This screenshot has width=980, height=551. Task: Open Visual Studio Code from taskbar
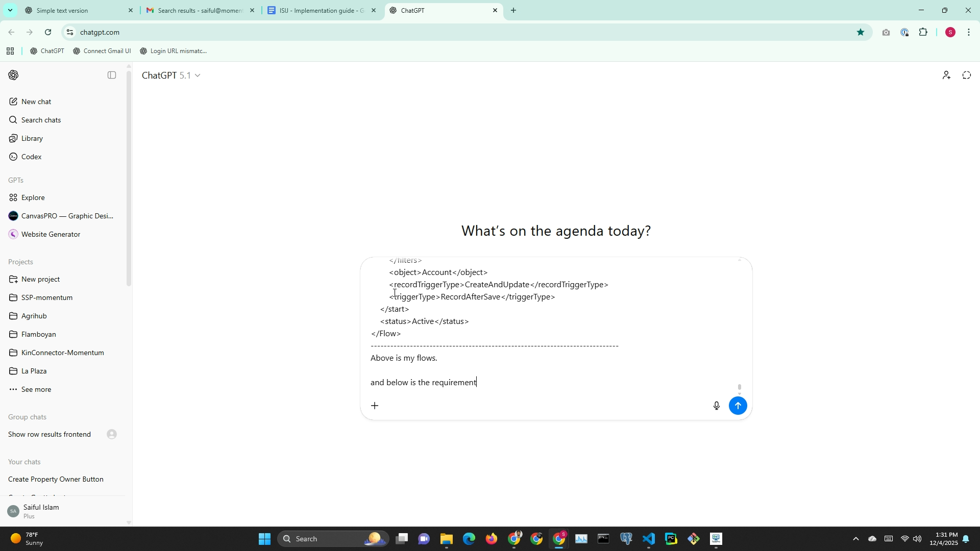coord(648,539)
